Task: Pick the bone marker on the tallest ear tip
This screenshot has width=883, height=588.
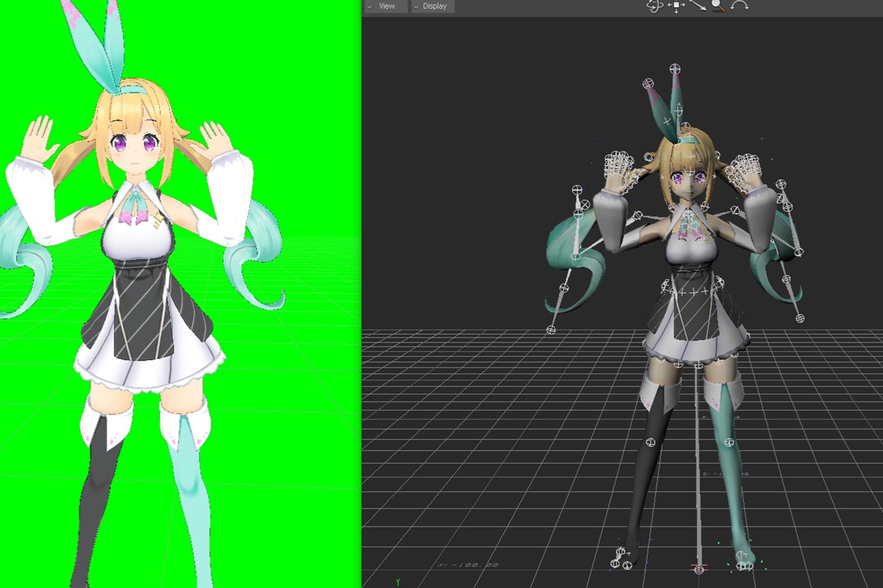Action: click(674, 69)
